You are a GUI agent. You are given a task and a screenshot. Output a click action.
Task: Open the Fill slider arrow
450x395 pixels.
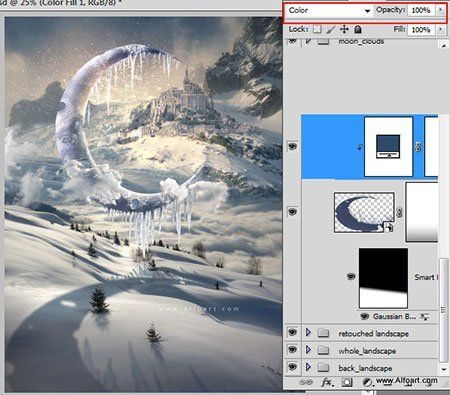pyautogui.click(x=440, y=29)
